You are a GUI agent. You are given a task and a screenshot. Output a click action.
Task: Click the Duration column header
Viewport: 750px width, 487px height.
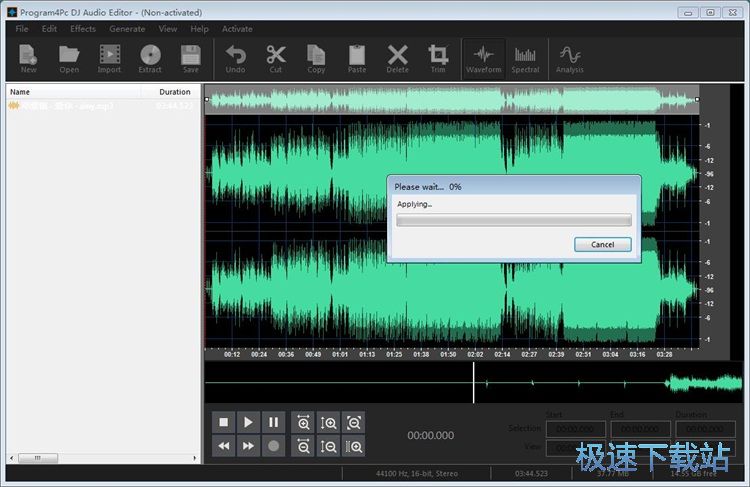pos(170,92)
